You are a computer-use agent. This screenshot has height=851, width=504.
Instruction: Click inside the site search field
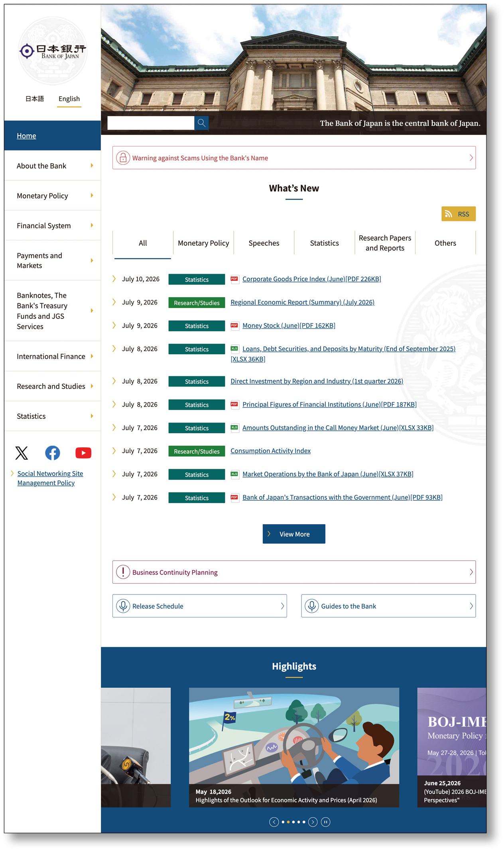(x=151, y=123)
